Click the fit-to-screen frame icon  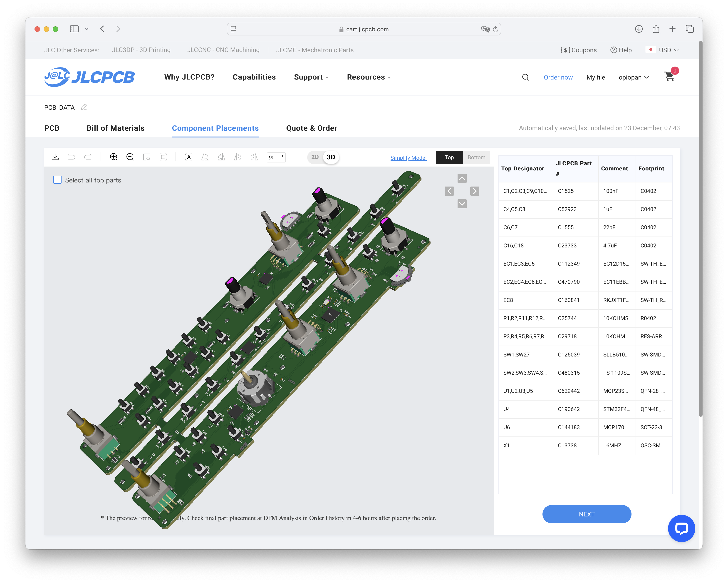click(163, 157)
